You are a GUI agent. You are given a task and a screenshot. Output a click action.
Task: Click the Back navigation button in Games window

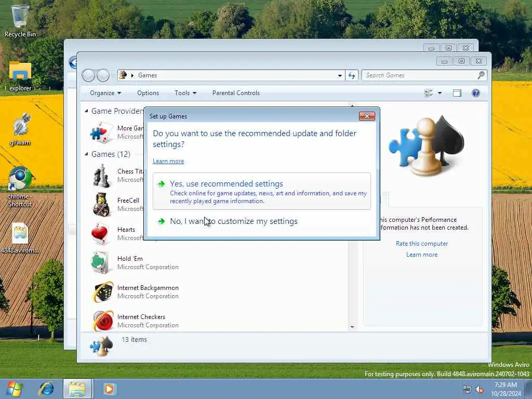tap(88, 75)
